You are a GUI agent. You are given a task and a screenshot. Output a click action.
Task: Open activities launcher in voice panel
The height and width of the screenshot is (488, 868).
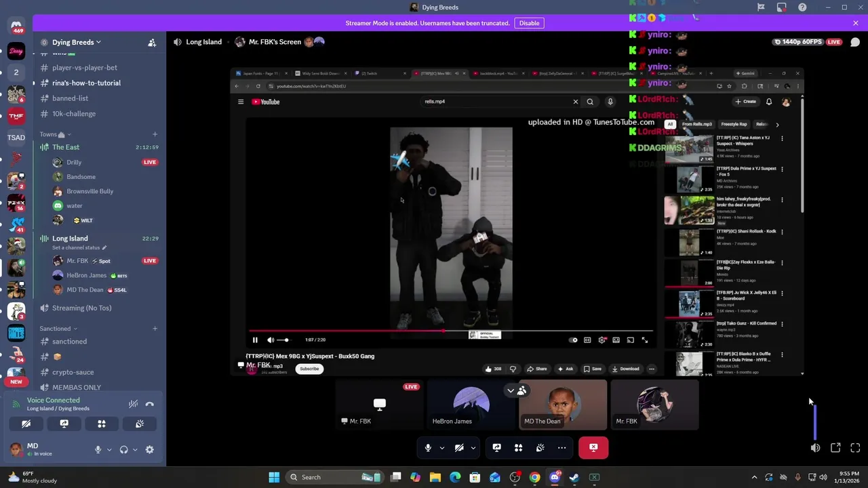point(102,424)
